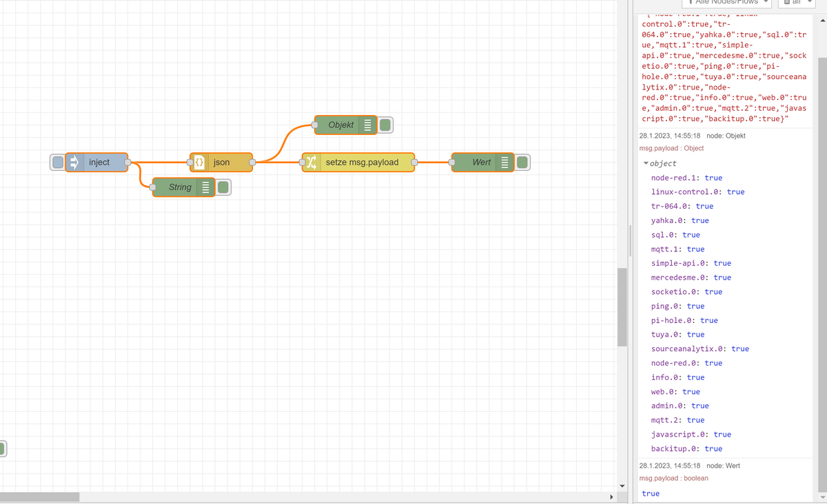The width and height of the screenshot is (827, 504).
Task: Select the String debug node label
Action: click(x=180, y=187)
